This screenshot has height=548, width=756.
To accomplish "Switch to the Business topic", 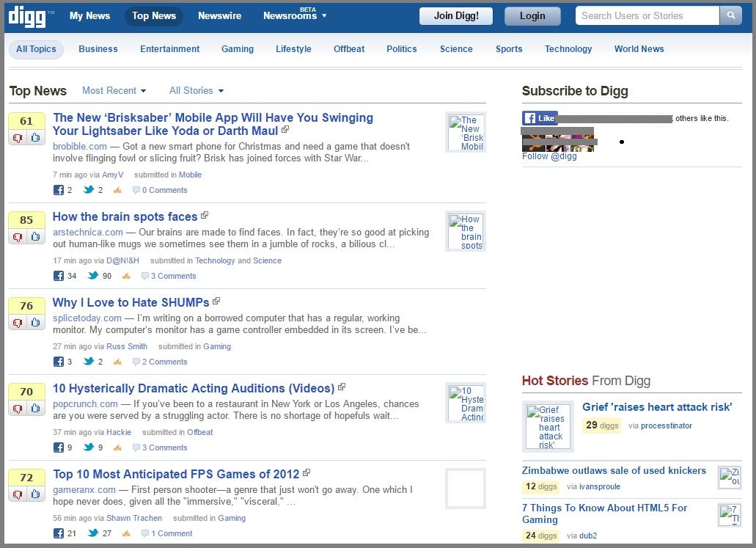I will tap(98, 49).
